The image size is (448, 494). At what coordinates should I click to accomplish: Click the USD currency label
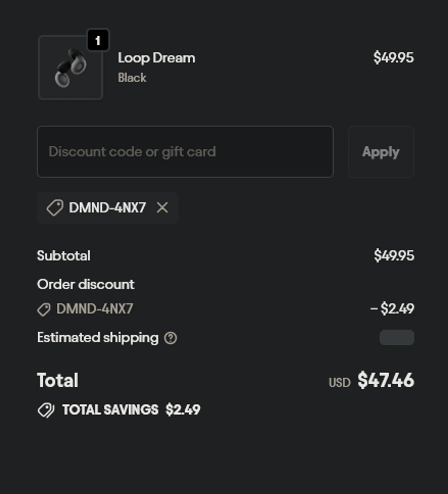coord(339,383)
